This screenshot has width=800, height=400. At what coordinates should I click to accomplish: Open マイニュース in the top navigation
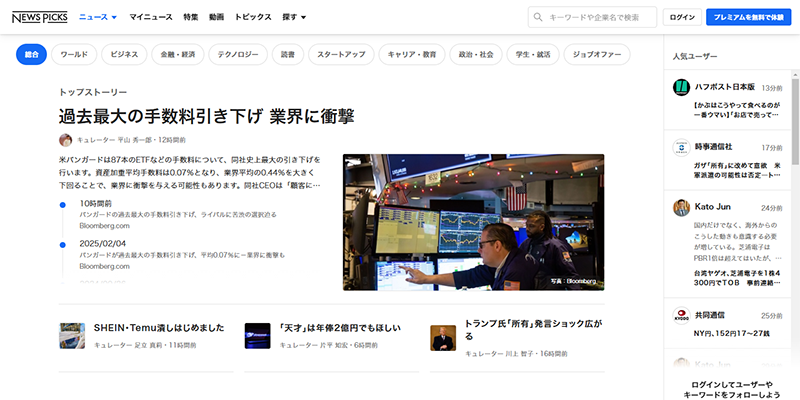coord(150,17)
